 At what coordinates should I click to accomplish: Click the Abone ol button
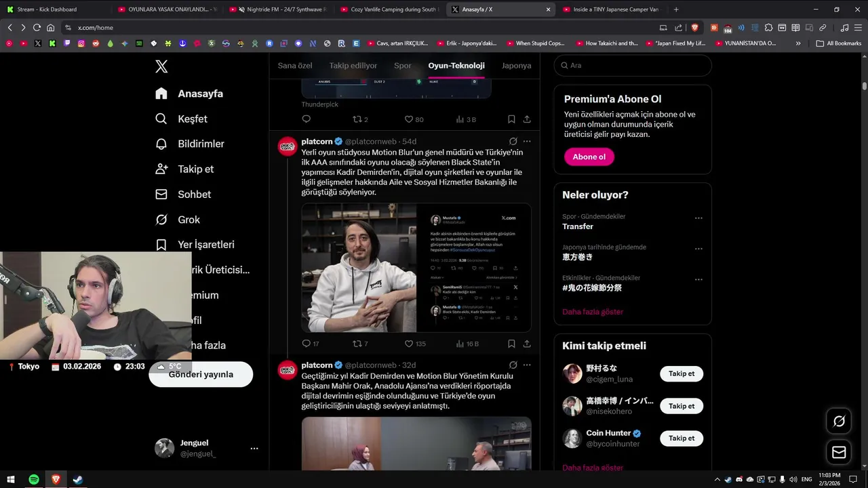589,157
